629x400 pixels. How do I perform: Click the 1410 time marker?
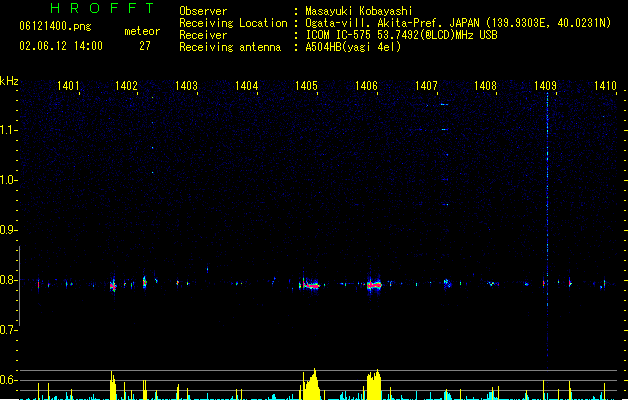pyautogui.click(x=605, y=86)
